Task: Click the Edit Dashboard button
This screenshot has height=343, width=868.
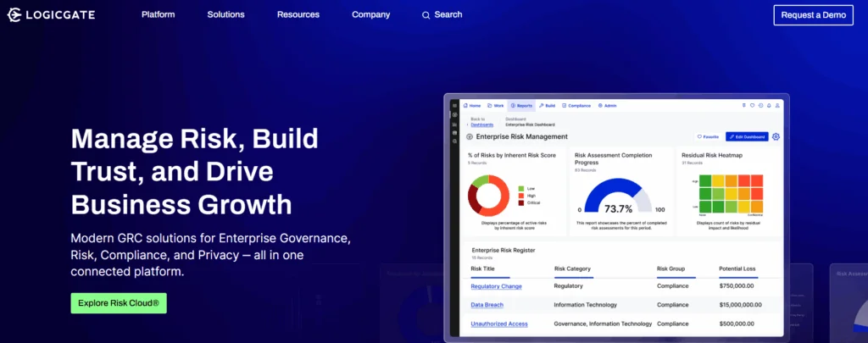Action: coord(747,136)
